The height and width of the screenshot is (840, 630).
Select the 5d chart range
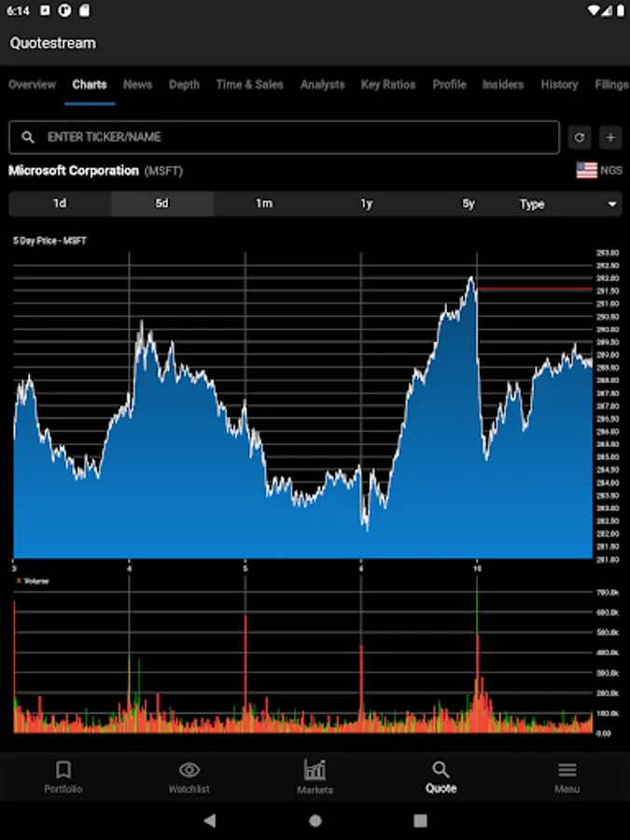[161, 204]
